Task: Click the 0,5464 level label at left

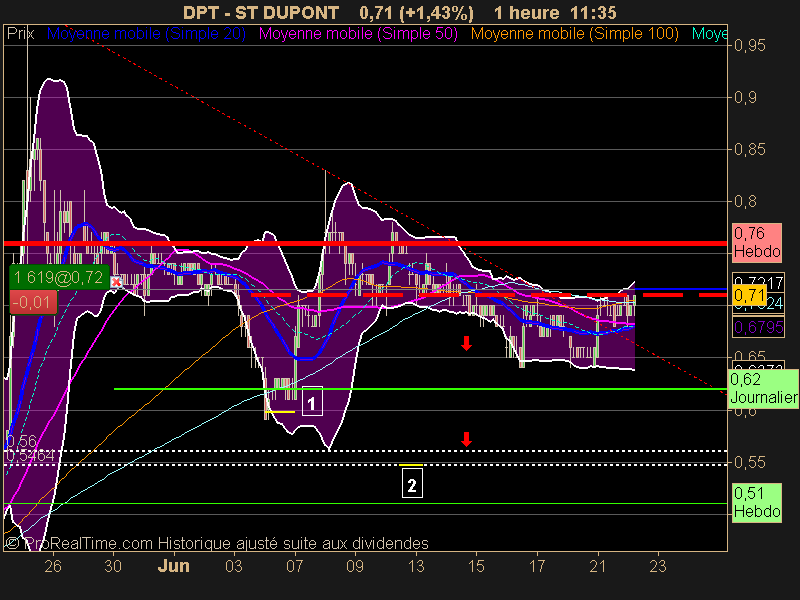Action: 30,455
